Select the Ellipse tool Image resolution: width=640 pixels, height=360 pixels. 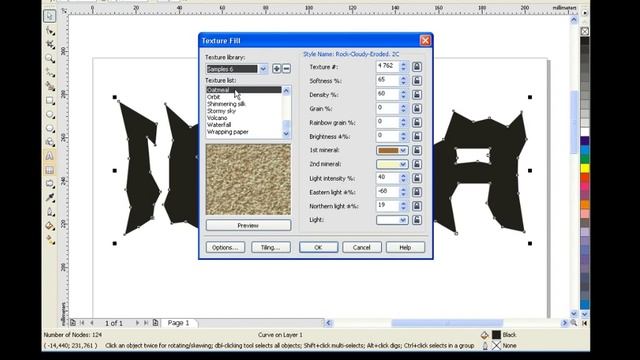(x=50, y=115)
